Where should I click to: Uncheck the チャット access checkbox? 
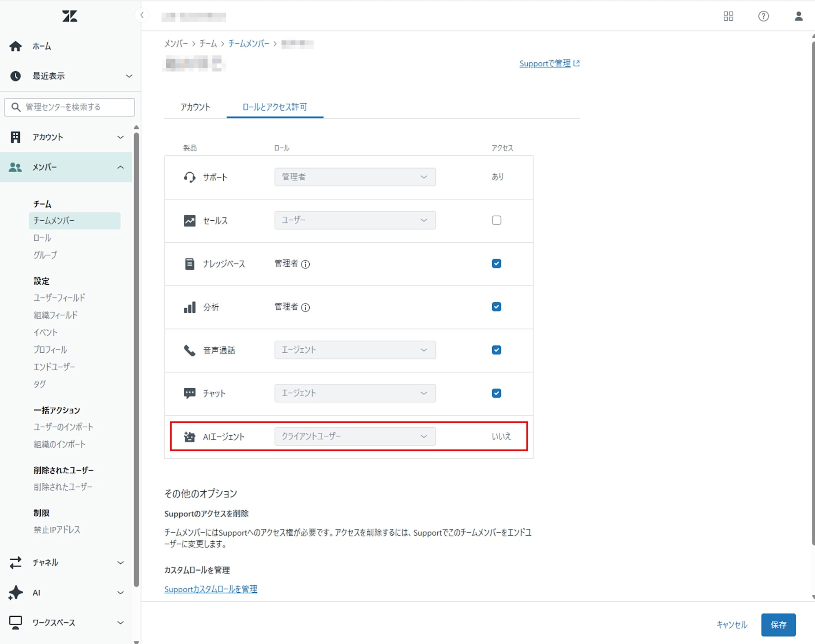coord(496,393)
